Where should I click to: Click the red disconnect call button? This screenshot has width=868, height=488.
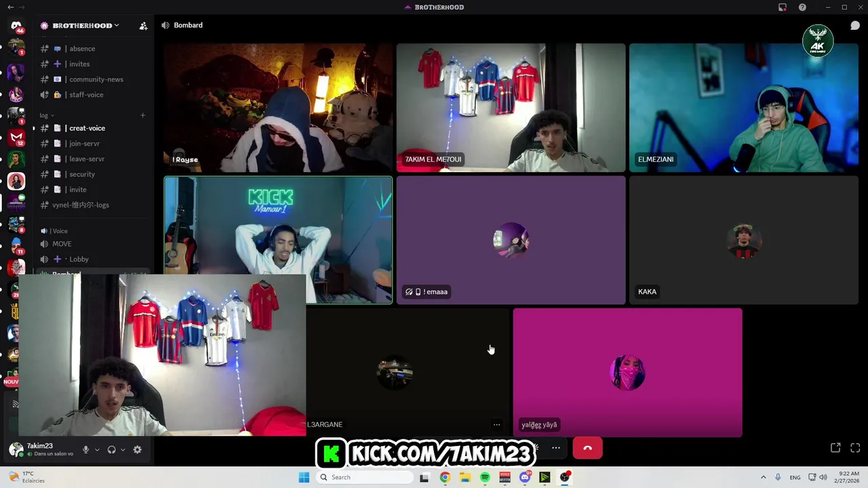click(587, 448)
